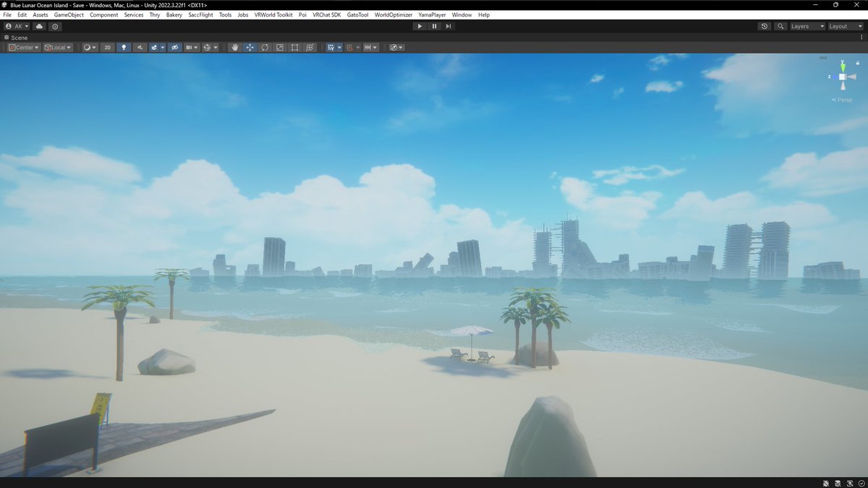Select the Transform tool

pyautogui.click(x=310, y=48)
